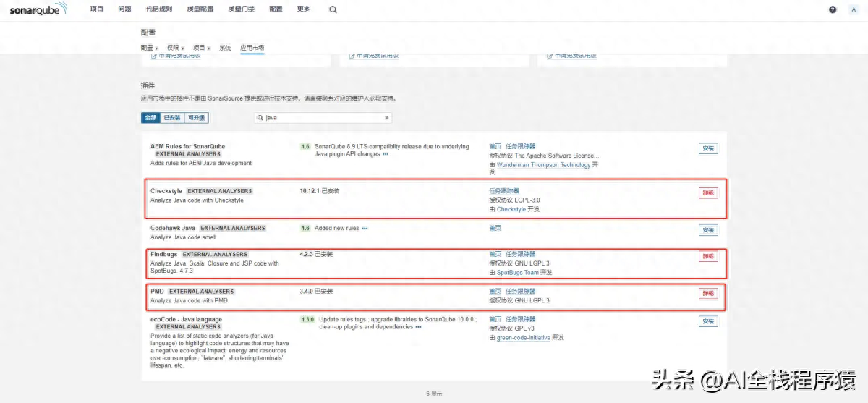Uninstall the Checkstyle plugin

(708, 193)
